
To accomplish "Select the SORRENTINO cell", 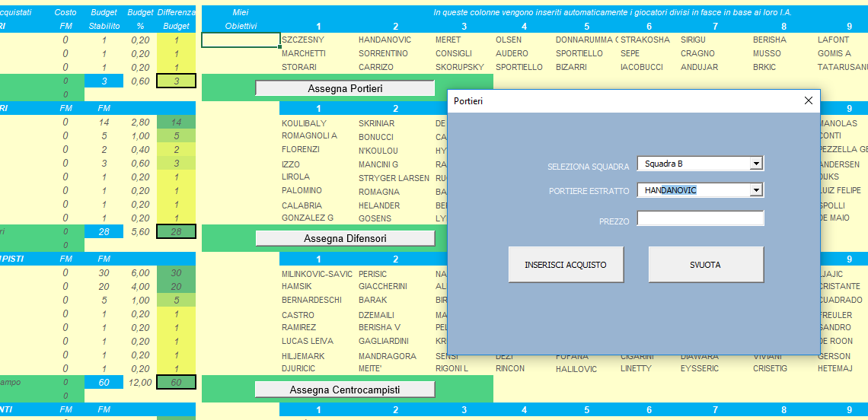I will [383, 54].
